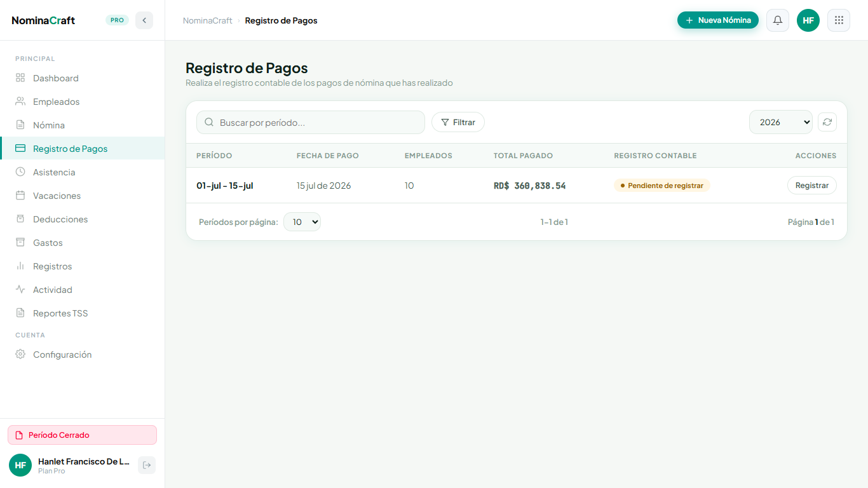
Task: Click the logout icon next to user name
Action: tap(147, 465)
